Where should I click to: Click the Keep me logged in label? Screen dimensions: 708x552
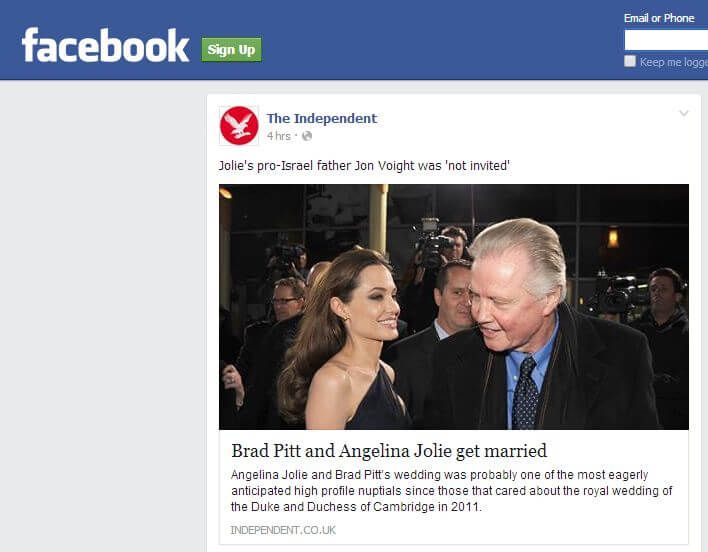674,62
